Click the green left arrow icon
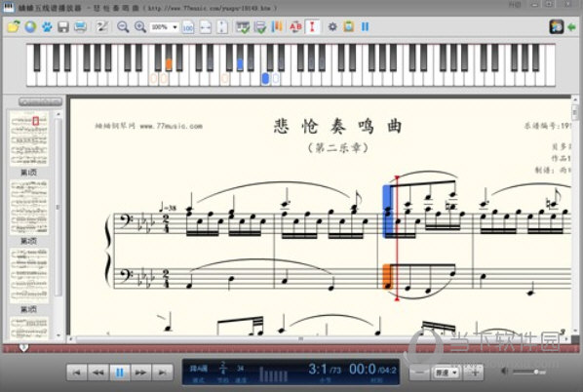Image resolution: width=583 pixels, height=392 pixels. [x=571, y=26]
